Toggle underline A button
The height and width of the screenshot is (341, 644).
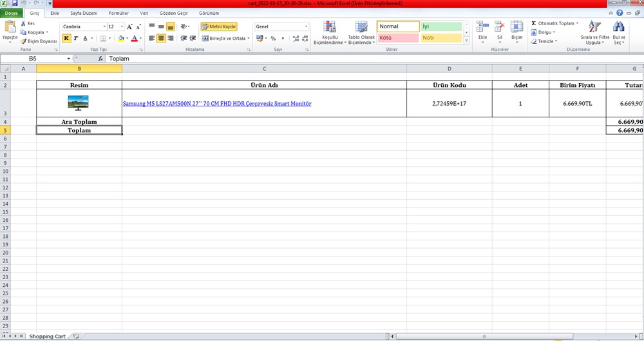coord(85,38)
